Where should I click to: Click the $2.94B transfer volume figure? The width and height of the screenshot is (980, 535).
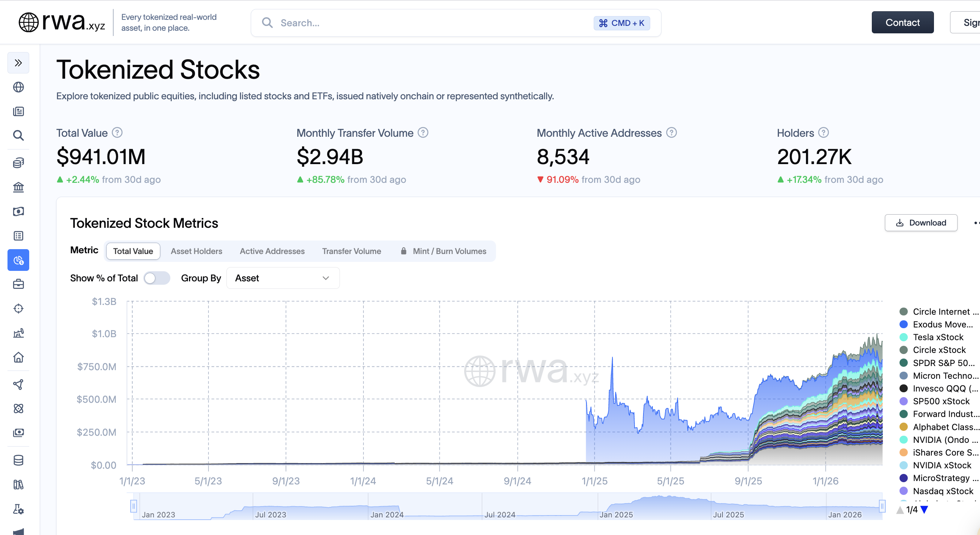point(330,157)
